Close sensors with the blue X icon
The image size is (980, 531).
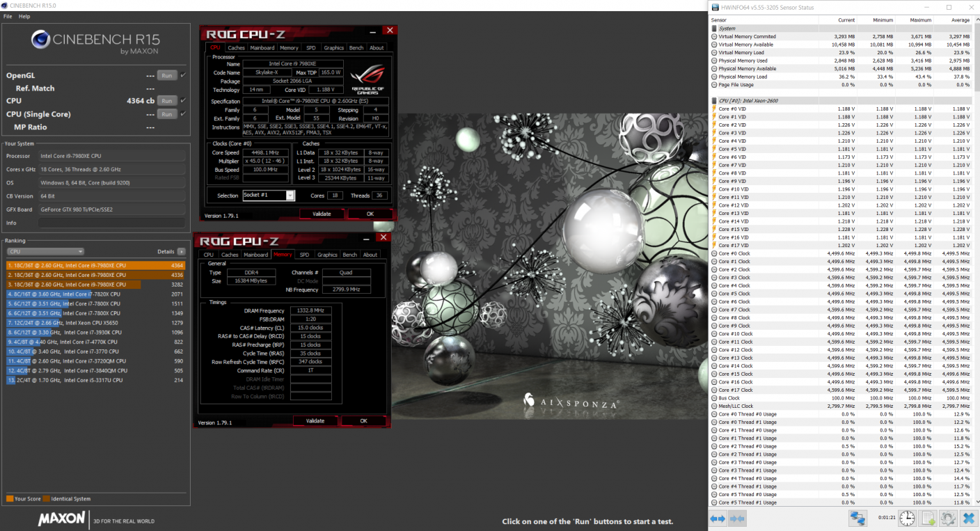click(968, 518)
